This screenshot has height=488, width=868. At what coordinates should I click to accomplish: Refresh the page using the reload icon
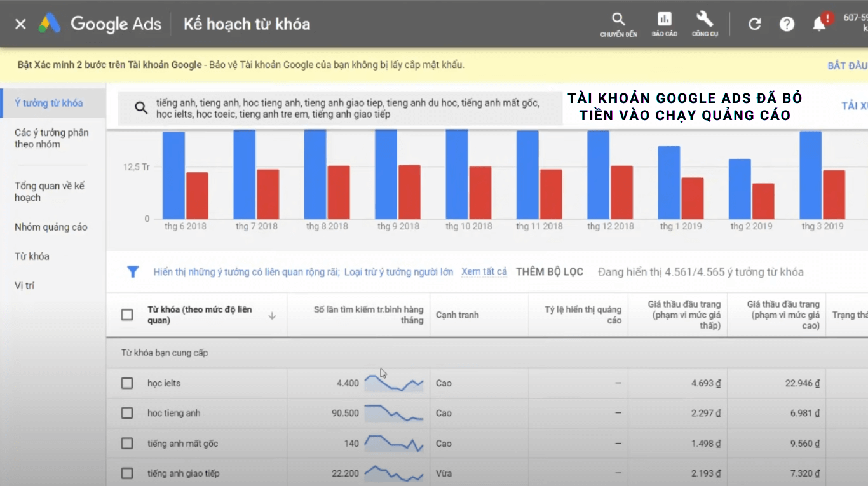click(754, 24)
